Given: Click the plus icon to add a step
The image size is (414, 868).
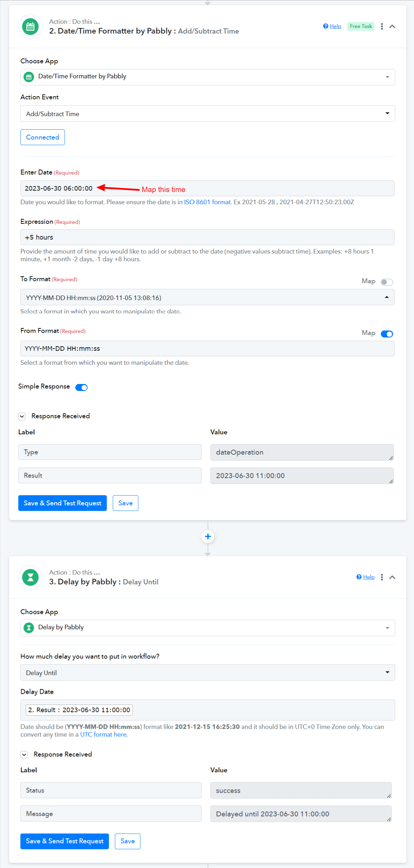Looking at the screenshot, I should tap(208, 536).
